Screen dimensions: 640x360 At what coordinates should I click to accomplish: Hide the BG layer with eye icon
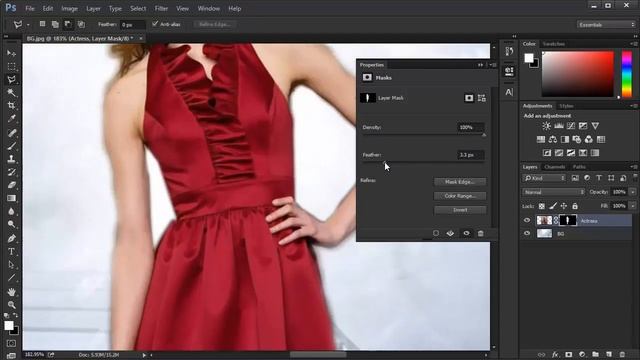(x=527, y=233)
